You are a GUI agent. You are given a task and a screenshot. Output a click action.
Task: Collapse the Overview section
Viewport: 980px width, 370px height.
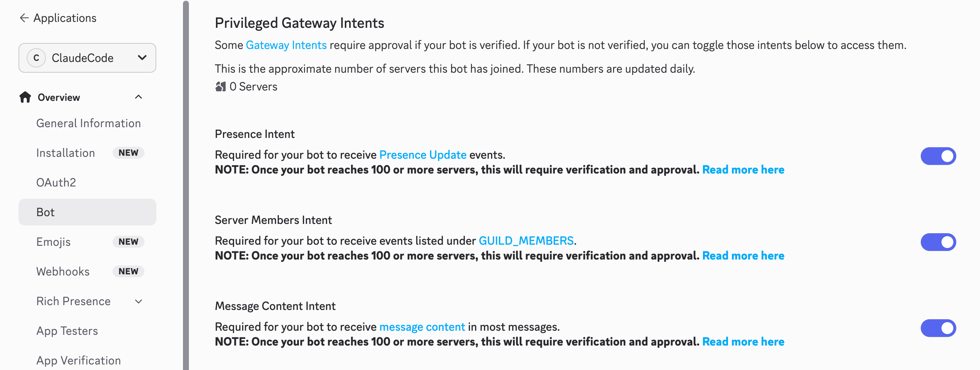click(x=139, y=97)
